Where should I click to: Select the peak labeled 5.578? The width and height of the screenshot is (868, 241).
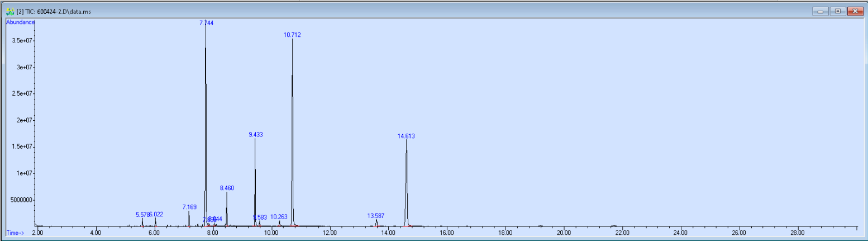pyautogui.click(x=142, y=215)
